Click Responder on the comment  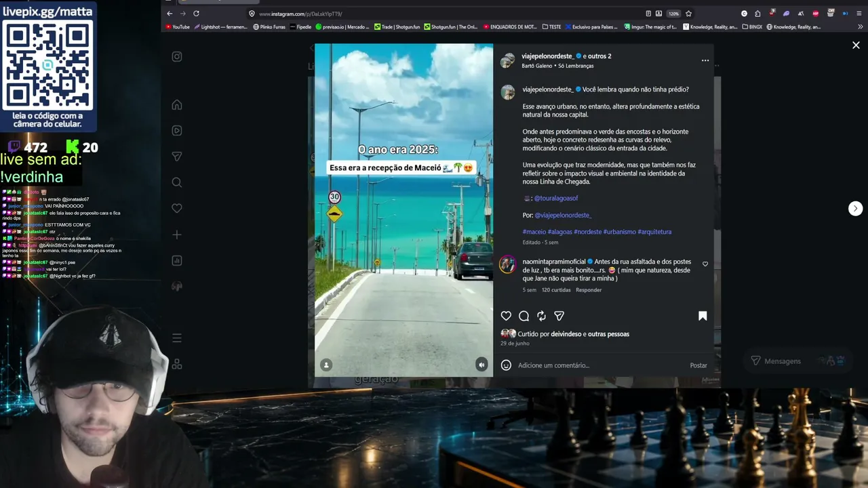pos(589,290)
